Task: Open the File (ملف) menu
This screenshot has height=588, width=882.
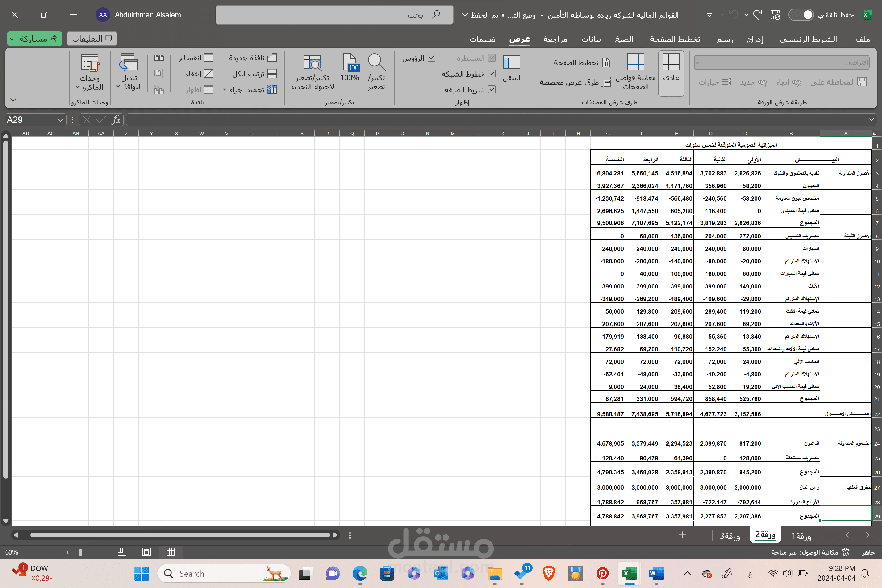Action: tap(863, 39)
